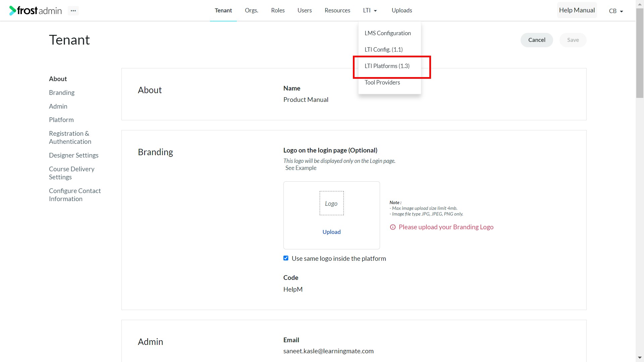Image resolution: width=644 pixels, height=362 pixels.
Task: Jump to Designer Settings section in sidebar
Action: [x=74, y=155]
